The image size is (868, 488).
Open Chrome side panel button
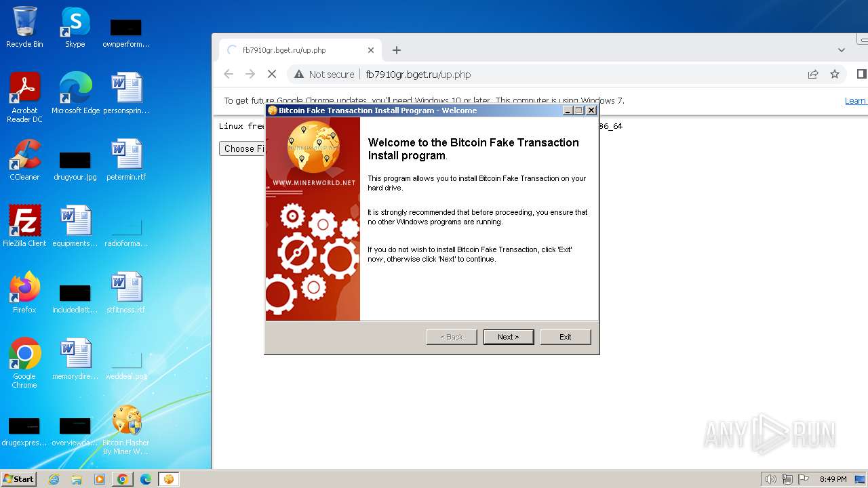tap(861, 75)
